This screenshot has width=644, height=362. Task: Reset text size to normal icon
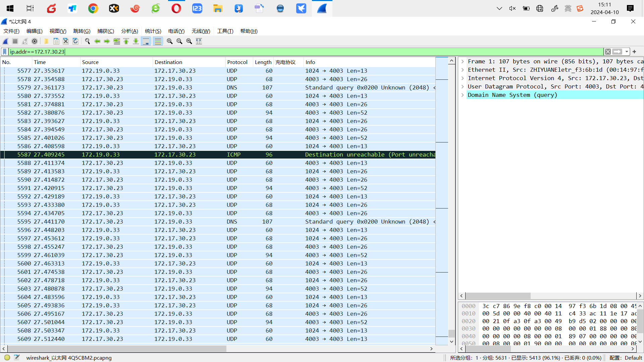tap(189, 41)
